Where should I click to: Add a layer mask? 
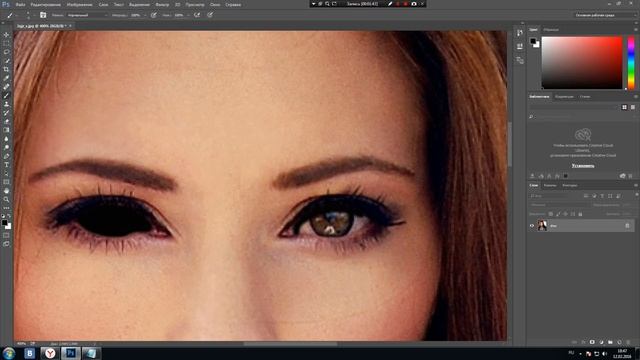pyautogui.click(x=592, y=342)
